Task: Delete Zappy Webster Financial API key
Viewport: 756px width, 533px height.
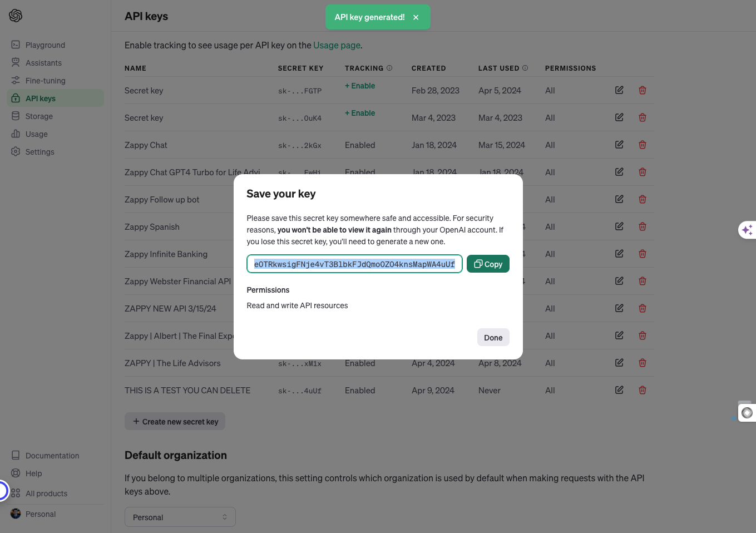Action: (643, 281)
